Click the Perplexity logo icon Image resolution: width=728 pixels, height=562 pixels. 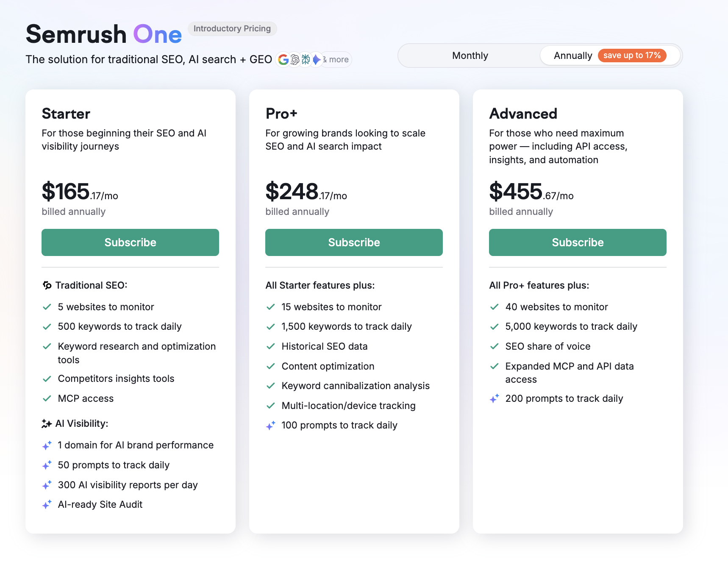click(x=305, y=60)
